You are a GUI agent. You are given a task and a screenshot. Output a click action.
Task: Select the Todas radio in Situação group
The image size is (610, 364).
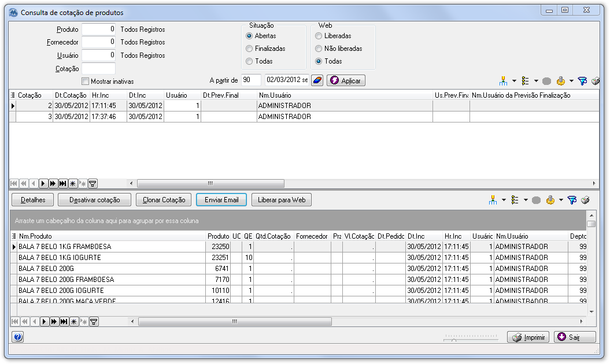coord(249,61)
